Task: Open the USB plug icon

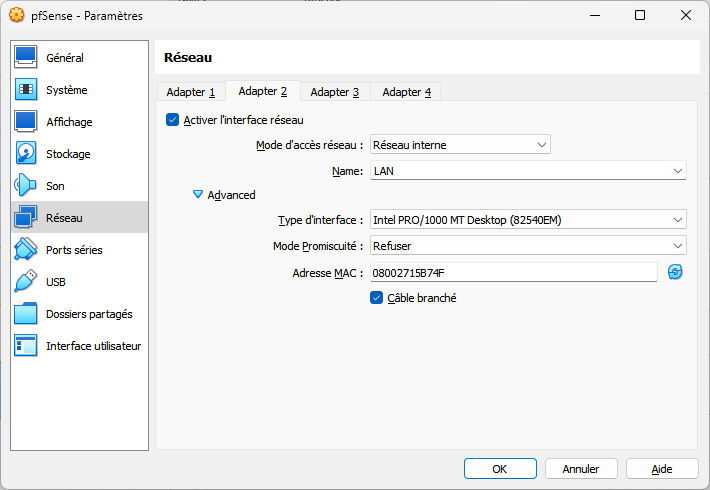Action: (25, 281)
